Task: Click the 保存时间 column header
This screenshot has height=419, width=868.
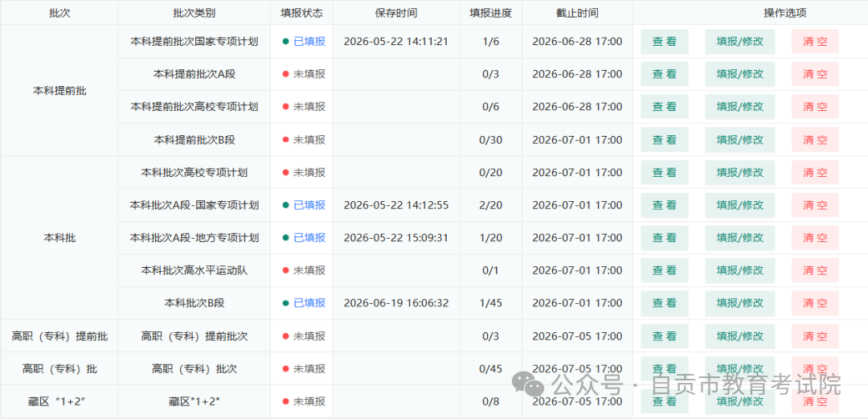Action: (x=395, y=13)
